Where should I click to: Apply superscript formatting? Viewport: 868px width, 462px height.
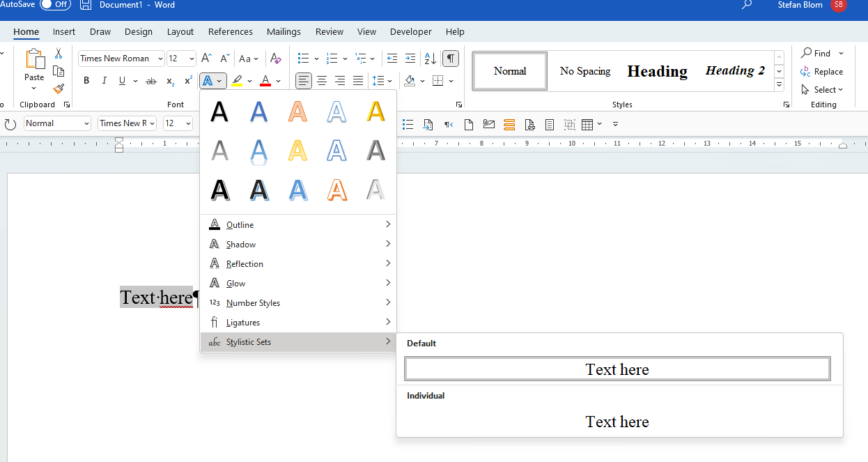[x=188, y=81]
